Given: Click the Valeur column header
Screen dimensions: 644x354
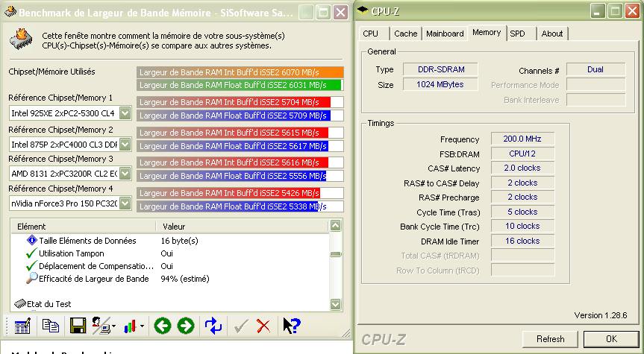Looking at the screenshot, I should tap(243, 227).
